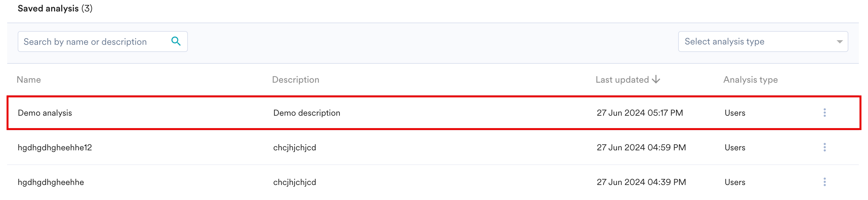868x200 pixels.
Task: Click the search magnifier icon
Action: pyautogui.click(x=176, y=41)
